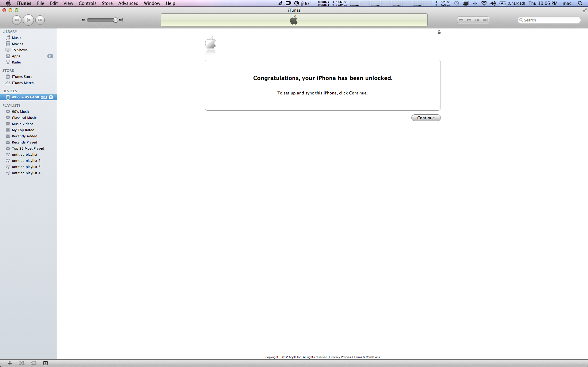Click the Add playlist plus button
The image size is (588, 367).
10,363
